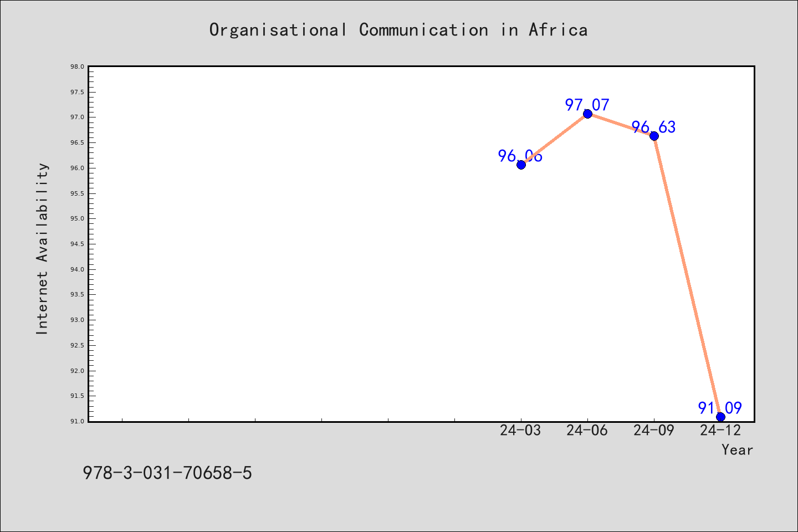Click the 24-12 data point marker
The image size is (798, 532).
[720, 417]
